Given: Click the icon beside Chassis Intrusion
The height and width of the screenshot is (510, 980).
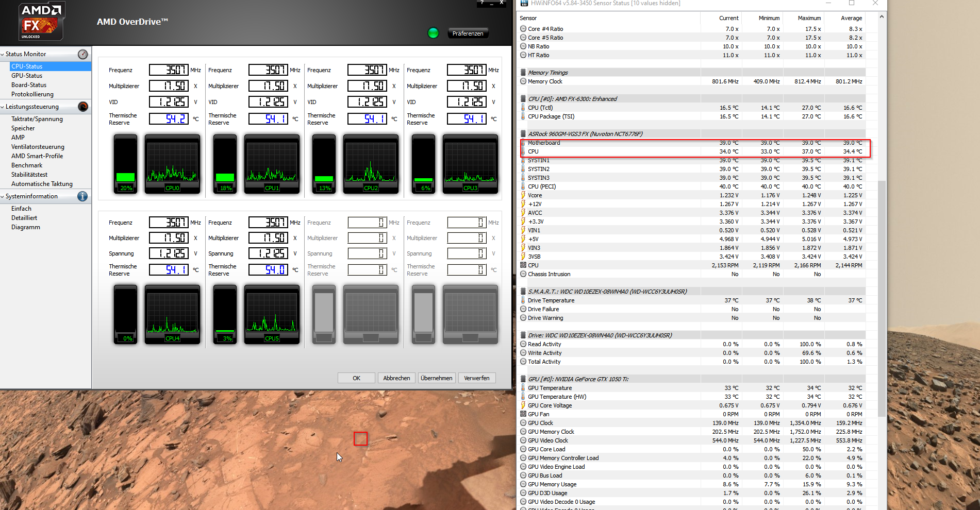Looking at the screenshot, I should click(x=523, y=274).
